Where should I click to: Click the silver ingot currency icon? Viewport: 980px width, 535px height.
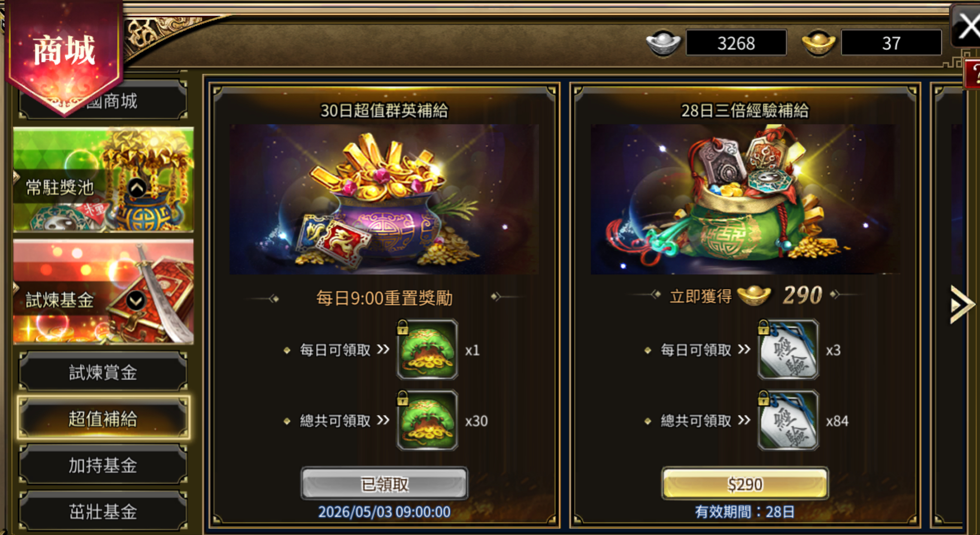[663, 42]
